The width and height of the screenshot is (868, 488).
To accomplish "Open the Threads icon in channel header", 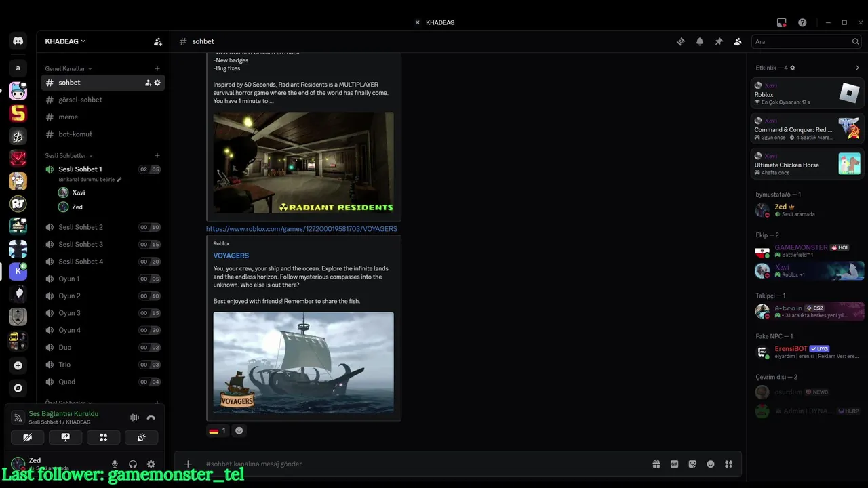I will [681, 41].
